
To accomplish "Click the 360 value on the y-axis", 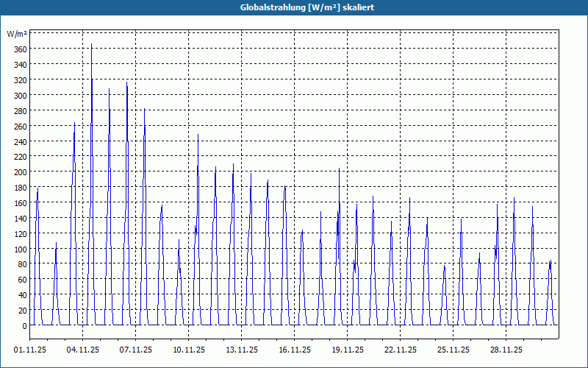I will 21,49.
